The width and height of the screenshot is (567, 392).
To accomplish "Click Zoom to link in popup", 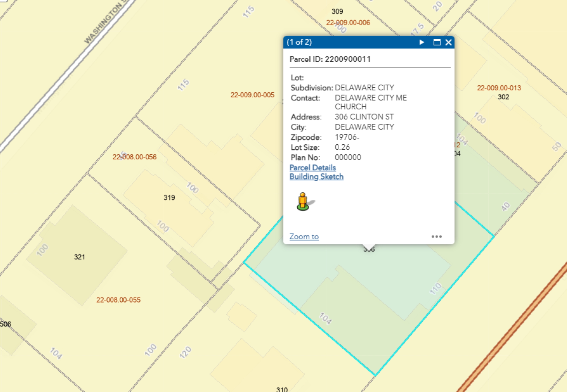I will [x=304, y=237].
